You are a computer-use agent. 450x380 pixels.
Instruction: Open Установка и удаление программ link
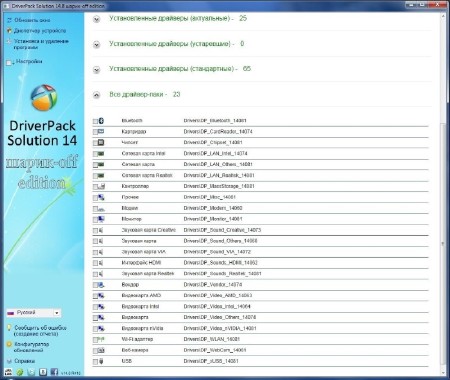[41, 44]
